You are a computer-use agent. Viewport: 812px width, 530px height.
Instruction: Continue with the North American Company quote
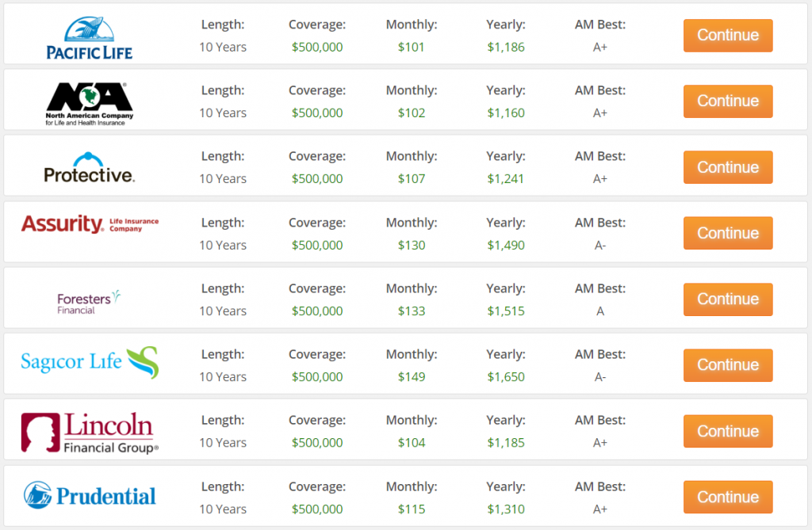click(727, 101)
